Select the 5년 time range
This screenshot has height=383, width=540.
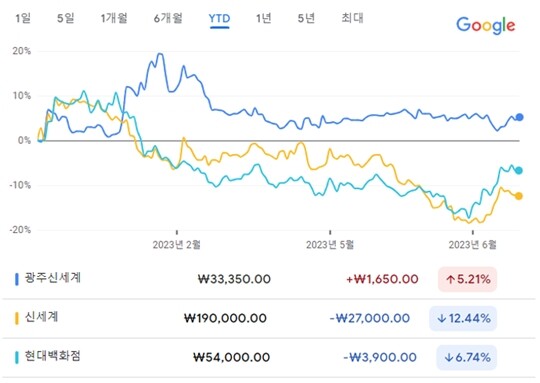(306, 18)
